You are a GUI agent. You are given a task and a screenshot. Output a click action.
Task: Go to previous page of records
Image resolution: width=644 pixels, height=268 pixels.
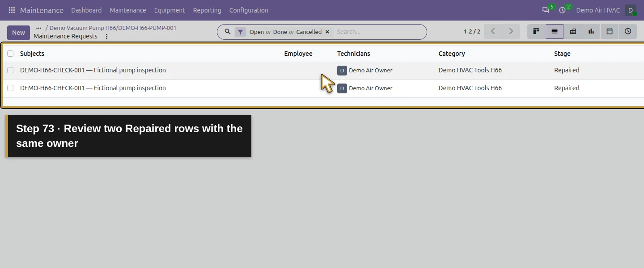click(493, 31)
